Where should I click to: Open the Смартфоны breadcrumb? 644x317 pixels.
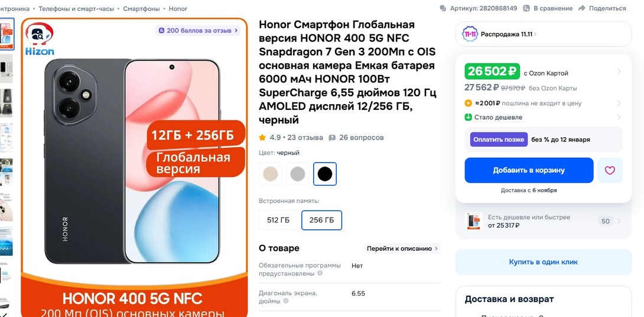click(141, 9)
